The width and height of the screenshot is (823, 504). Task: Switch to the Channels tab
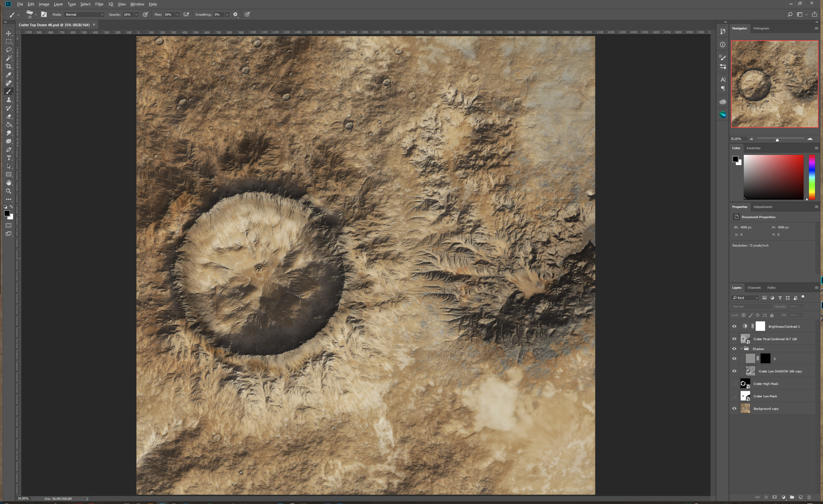[754, 288]
